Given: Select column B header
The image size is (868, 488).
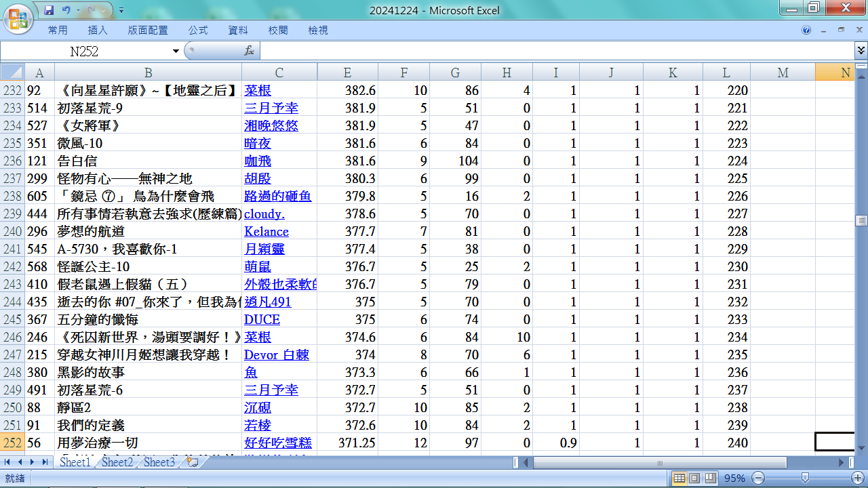Looking at the screenshot, I should click(x=148, y=73).
